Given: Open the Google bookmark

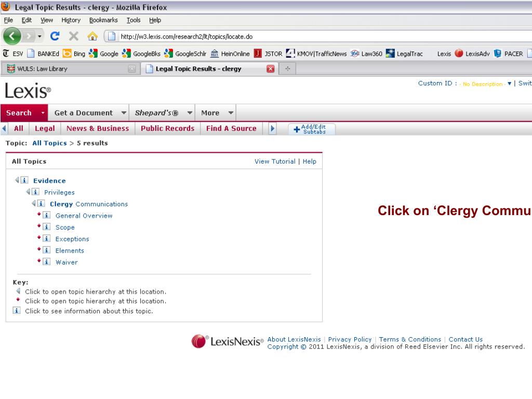Looking at the screenshot, I should click(x=103, y=54).
